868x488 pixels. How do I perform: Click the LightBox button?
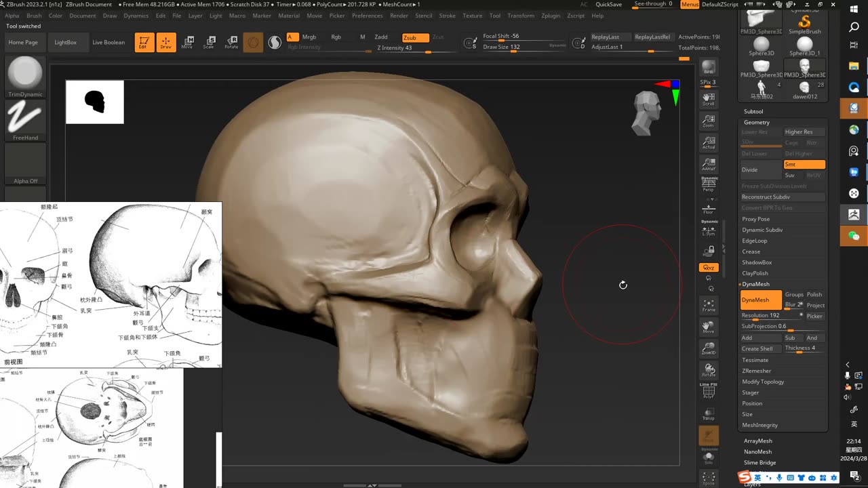click(66, 43)
